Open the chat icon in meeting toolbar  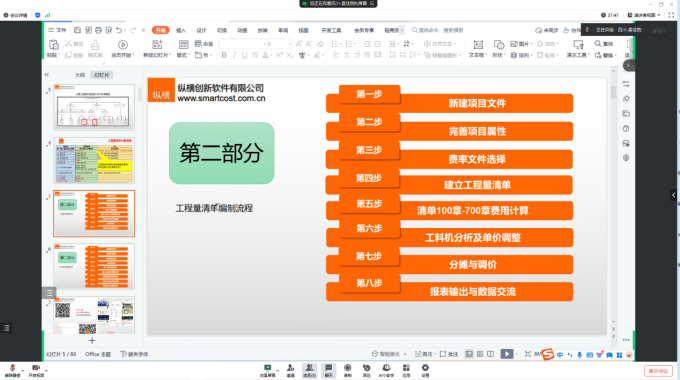[x=328, y=368]
